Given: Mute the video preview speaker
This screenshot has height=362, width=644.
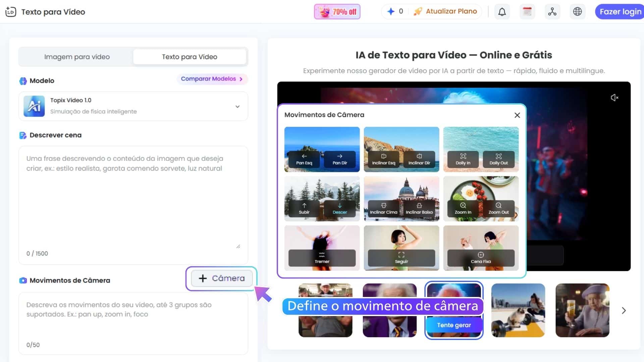Looking at the screenshot, I should 615,97.
